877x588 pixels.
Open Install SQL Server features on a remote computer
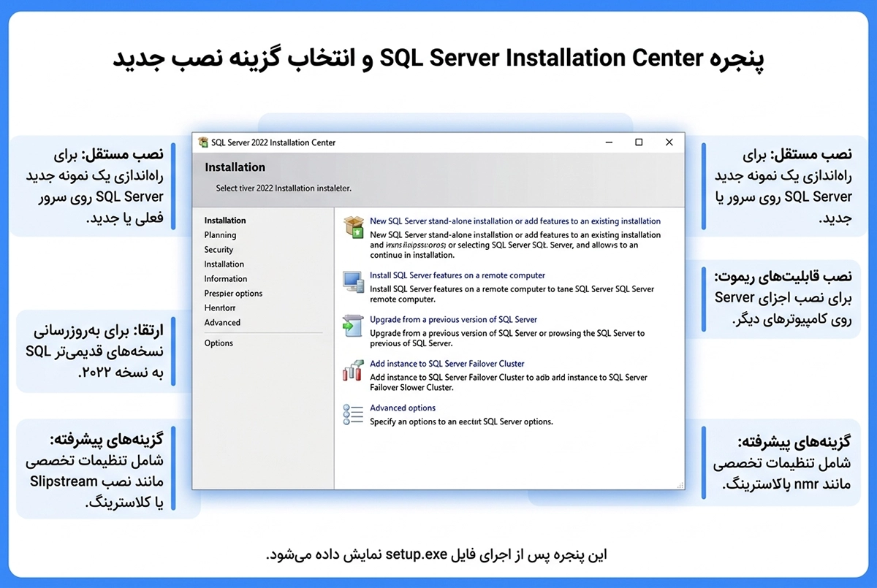458,275
